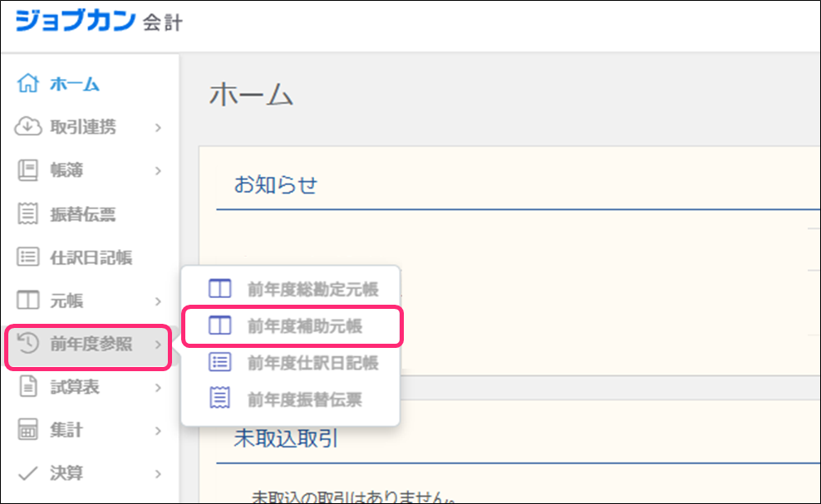Click the receipt icon for 振替伝票
The image size is (821, 504).
28,214
